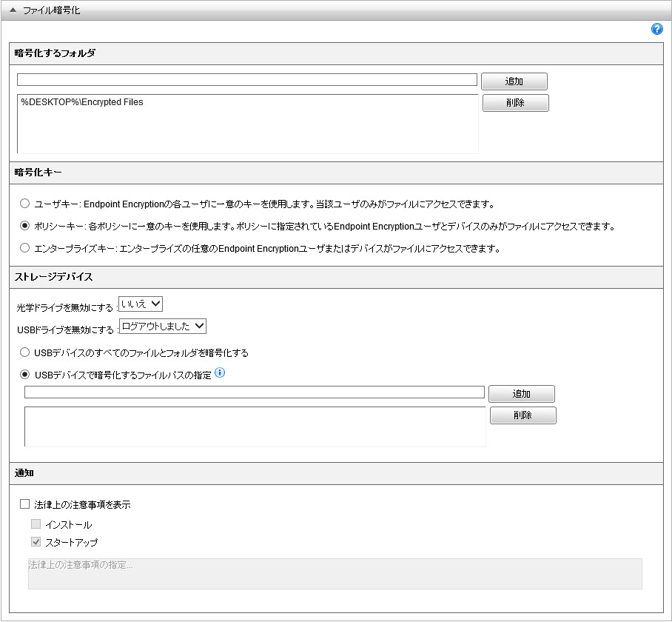This screenshot has width=672, height=622.
Task: Toggle the インストール checkbox
Action: tap(36, 524)
